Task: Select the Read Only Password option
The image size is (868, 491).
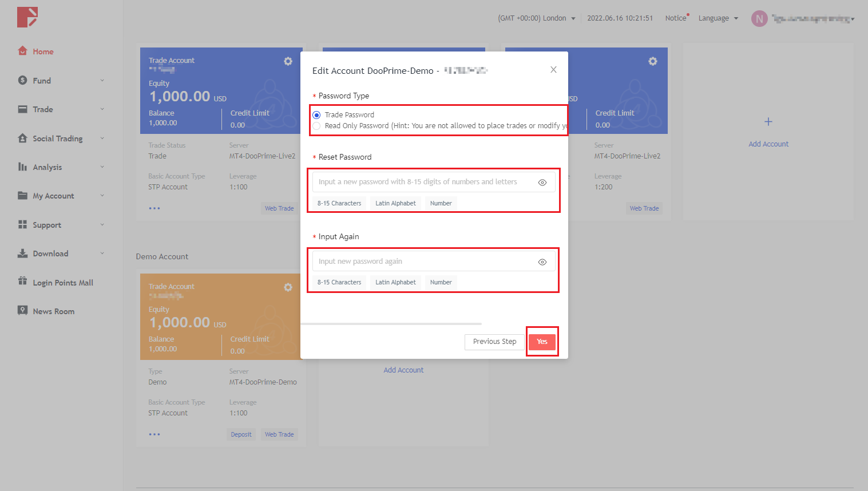Action: point(316,126)
